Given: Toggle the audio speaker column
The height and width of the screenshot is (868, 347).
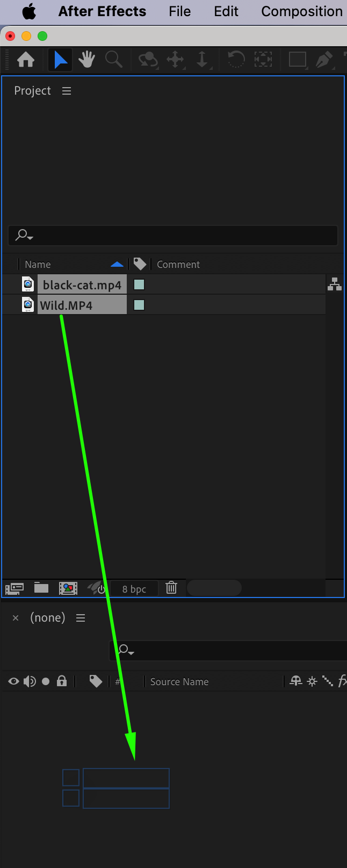Looking at the screenshot, I should 30,681.
